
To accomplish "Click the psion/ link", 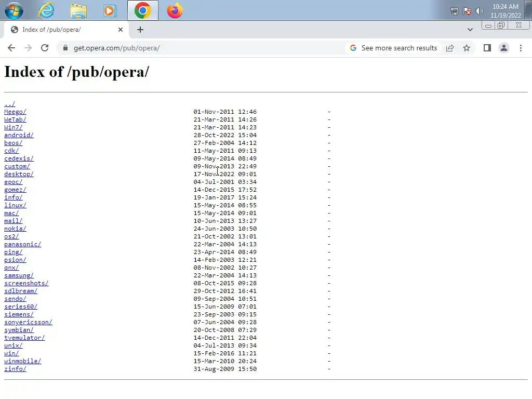I will pyautogui.click(x=15, y=260).
